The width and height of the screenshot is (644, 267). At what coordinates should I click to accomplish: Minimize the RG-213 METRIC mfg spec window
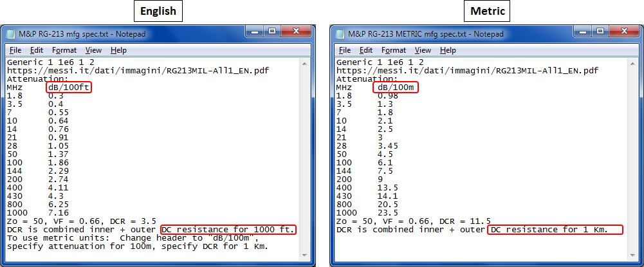click(x=584, y=32)
